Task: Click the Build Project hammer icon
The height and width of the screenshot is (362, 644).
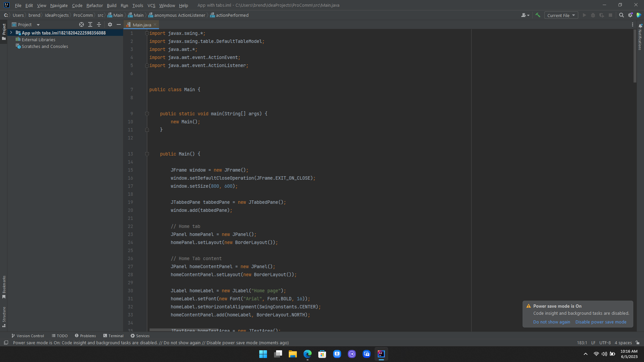Action: tap(538, 15)
